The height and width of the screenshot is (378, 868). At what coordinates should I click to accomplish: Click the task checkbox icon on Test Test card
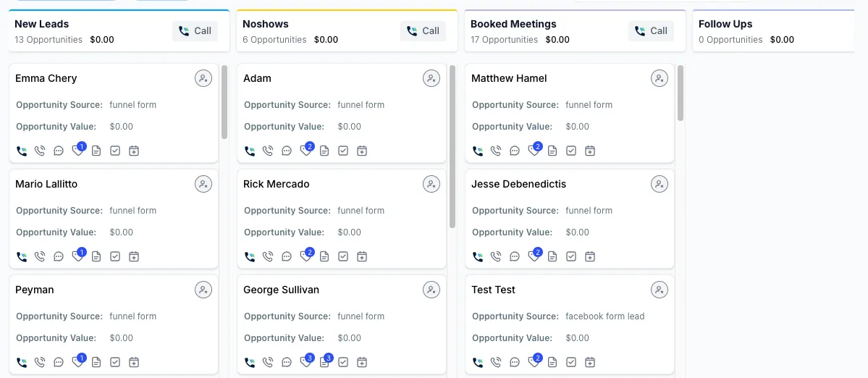571,362
